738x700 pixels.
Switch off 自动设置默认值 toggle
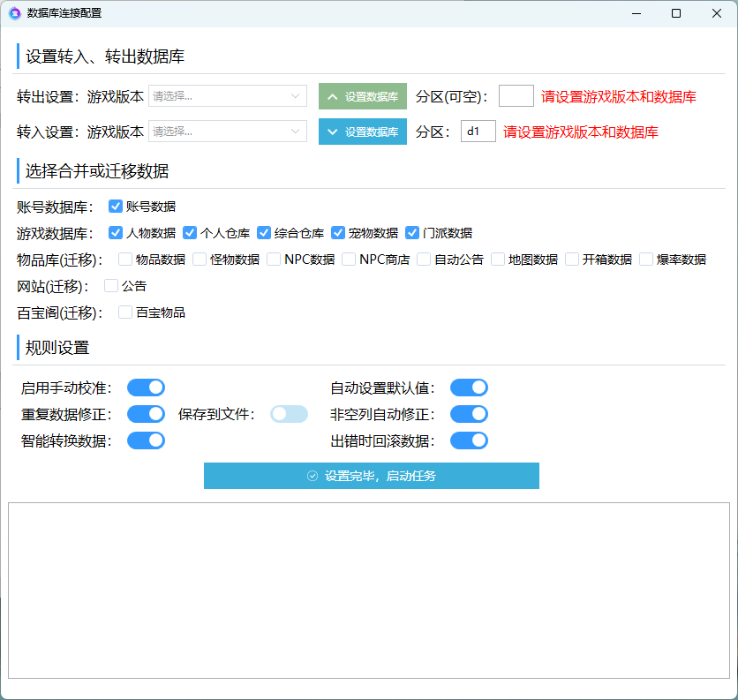coord(469,388)
